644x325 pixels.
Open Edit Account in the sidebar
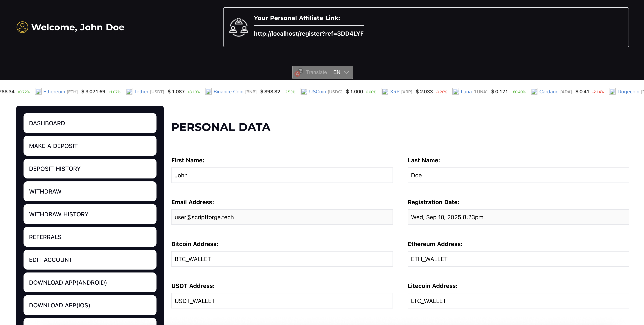(90, 259)
